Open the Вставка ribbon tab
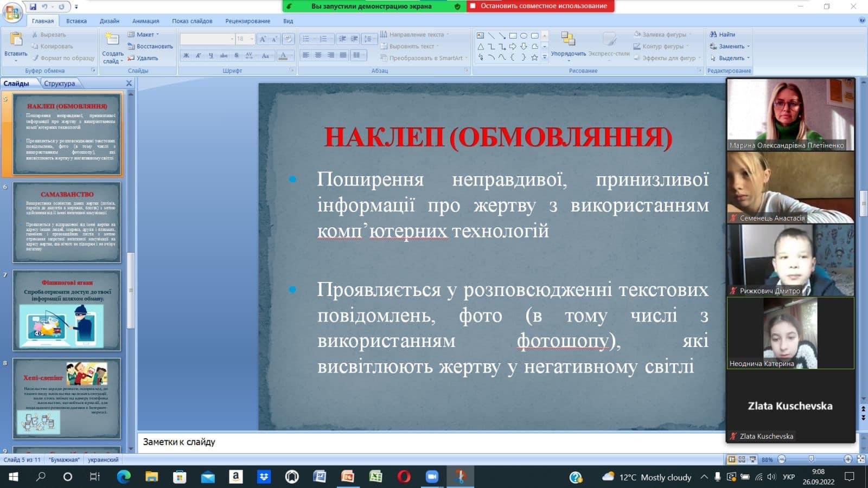 [x=76, y=21]
